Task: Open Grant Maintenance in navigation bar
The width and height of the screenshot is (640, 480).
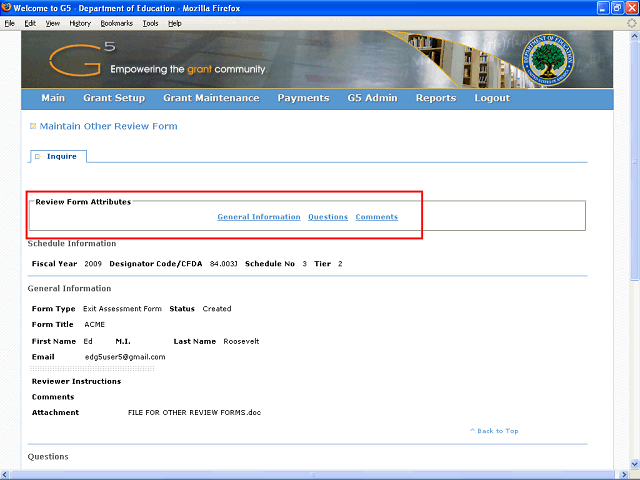Action: 211,98
